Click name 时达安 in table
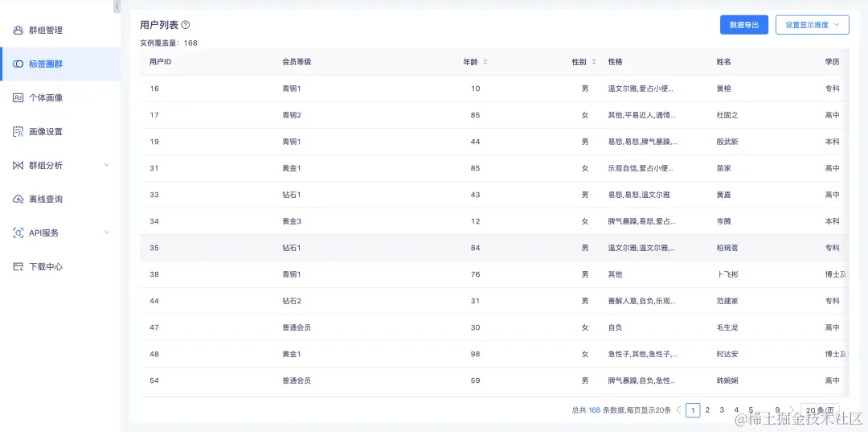Viewport: 868px width, 432px height. (x=727, y=355)
